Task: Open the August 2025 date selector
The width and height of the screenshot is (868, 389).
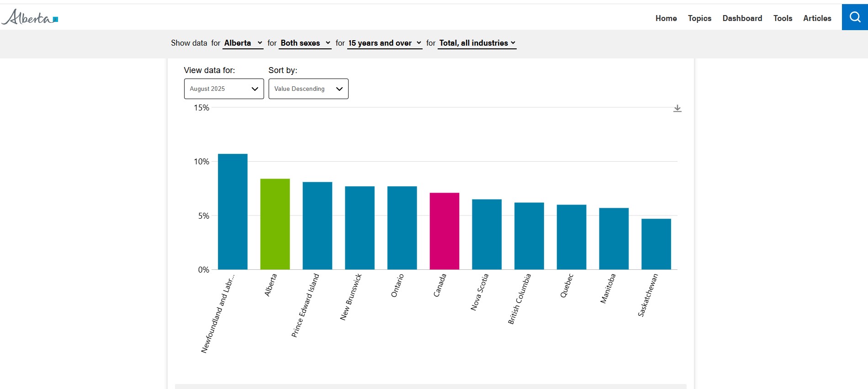Action: pyautogui.click(x=224, y=89)
